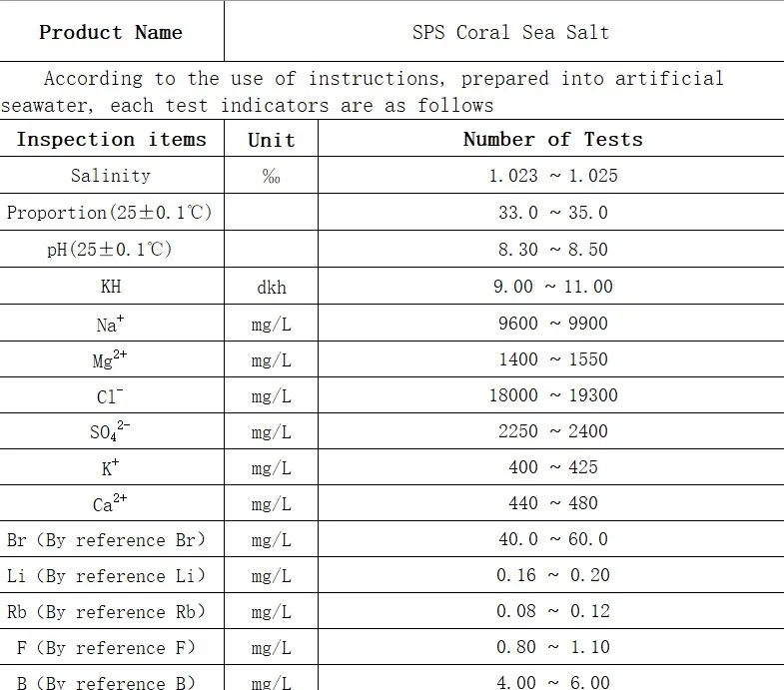Screen dimensions: 784x690
Task: Select the dkh unit cell
Action: pos(272,287)
